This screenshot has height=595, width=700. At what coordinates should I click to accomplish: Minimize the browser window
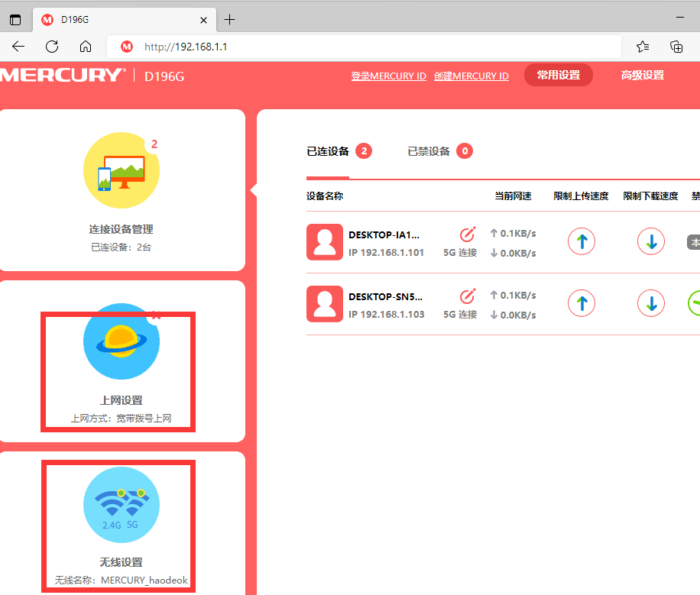pyautogui.click(x=680, y=18)
